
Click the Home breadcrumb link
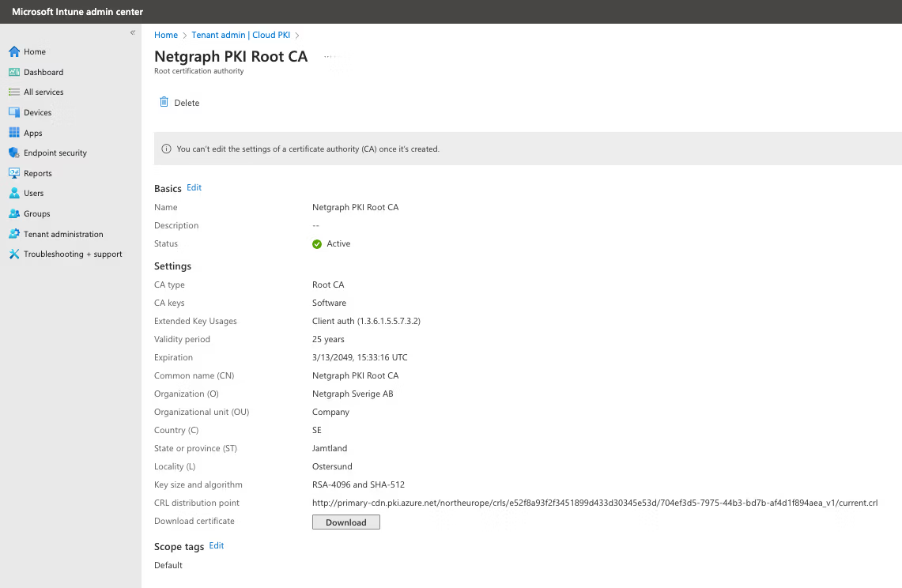coord(166,35)
